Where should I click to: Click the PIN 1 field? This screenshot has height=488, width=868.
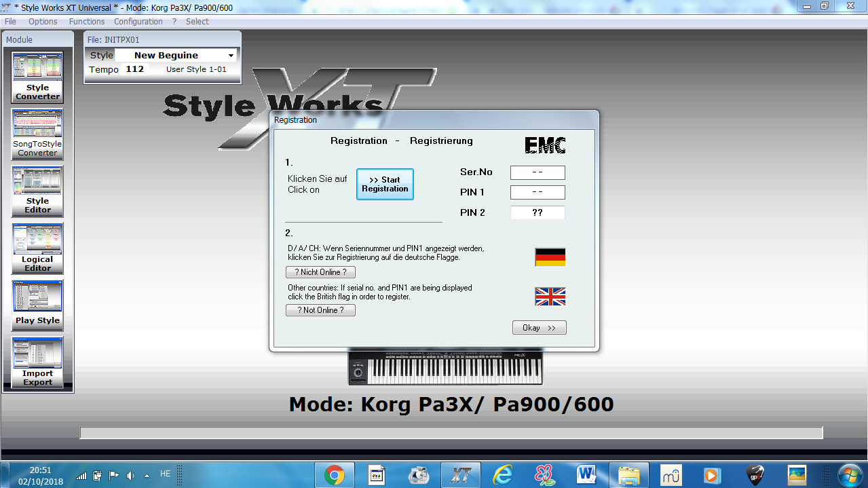coord(537,192)
